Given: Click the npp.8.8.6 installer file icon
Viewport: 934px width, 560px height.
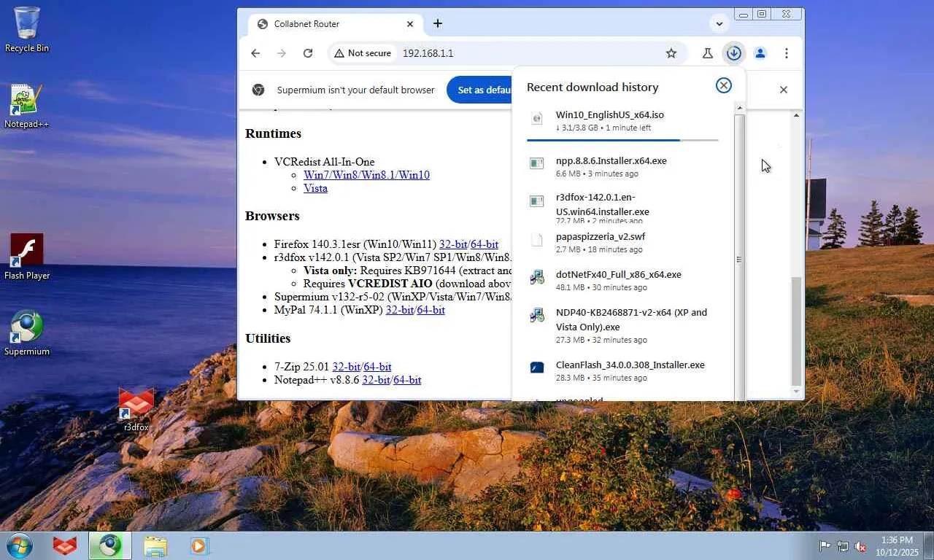Looking at the screenshot, I should (537, 163).
